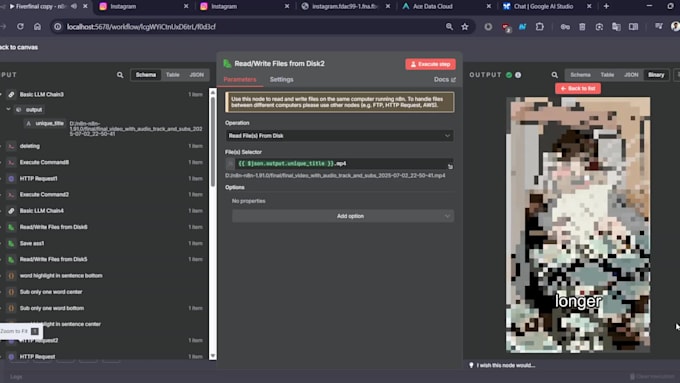The width and height of the screenshot is (680, 383).
Task: Open the output info icon
Action: pyautogui.click(x=518, y=75)
